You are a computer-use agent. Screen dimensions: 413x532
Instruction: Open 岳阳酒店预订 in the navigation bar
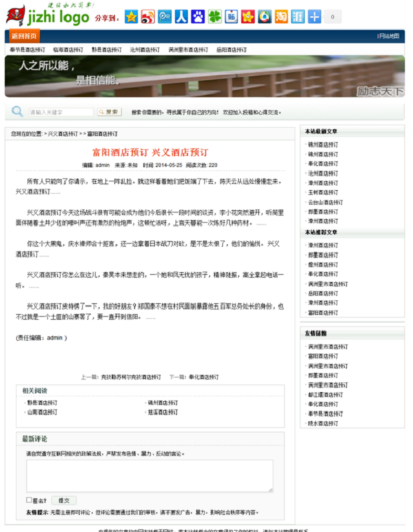coord(232,50)
